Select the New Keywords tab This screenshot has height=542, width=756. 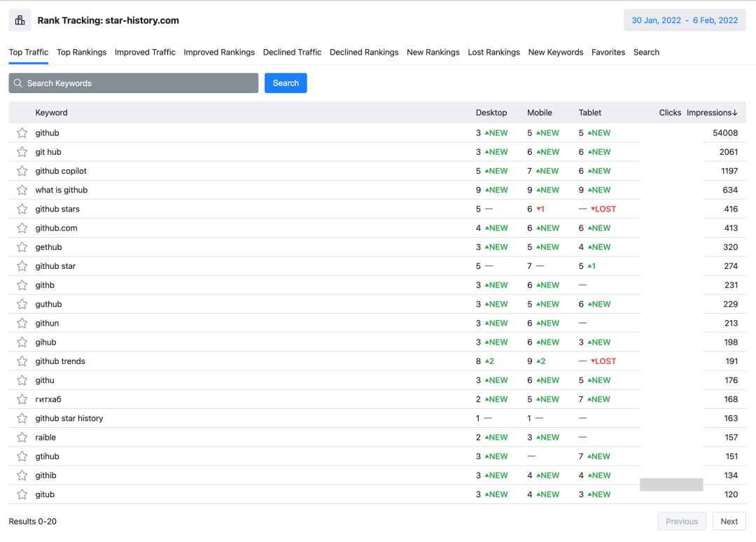(x=555, y=52)
